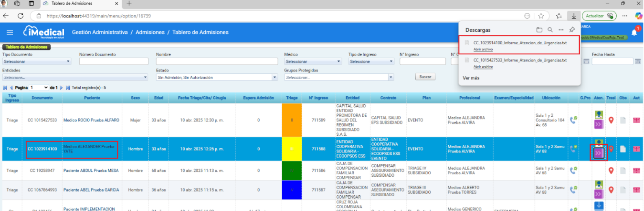Expand the Tipo de Ingreso dropdown

[x=370, y=61]
